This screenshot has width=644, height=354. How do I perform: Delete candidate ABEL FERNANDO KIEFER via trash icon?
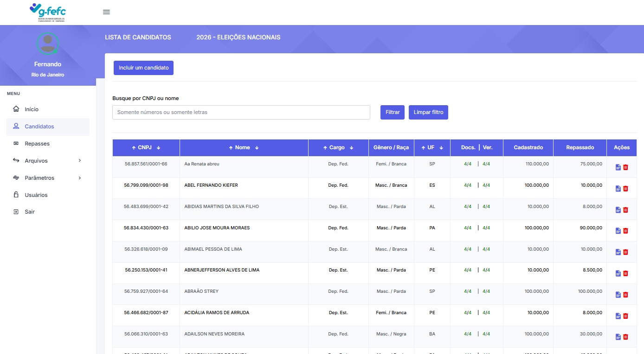625,189
